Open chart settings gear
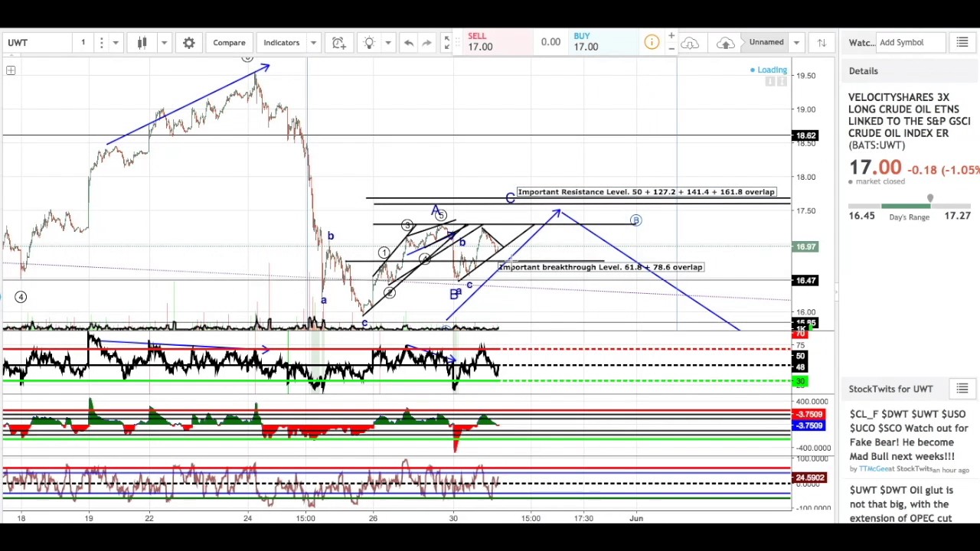Image resolution: width=980 pixels, height=551 pixels. tap(189, 43)
